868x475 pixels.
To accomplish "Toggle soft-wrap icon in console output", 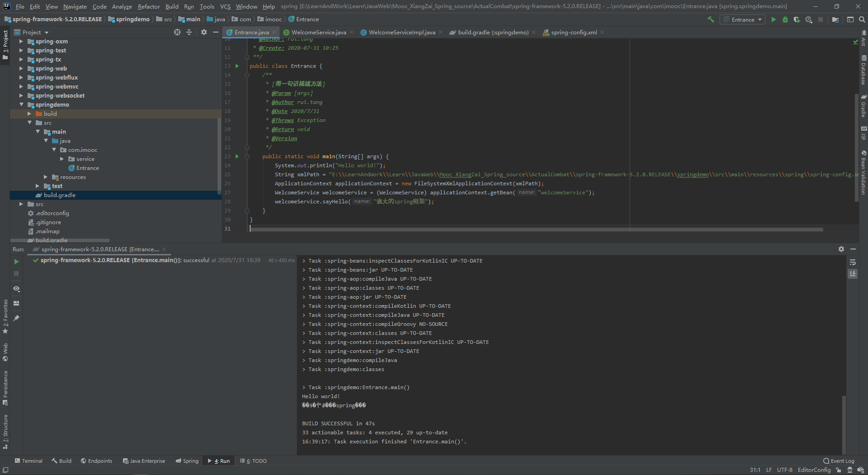I will click(853, 262).
